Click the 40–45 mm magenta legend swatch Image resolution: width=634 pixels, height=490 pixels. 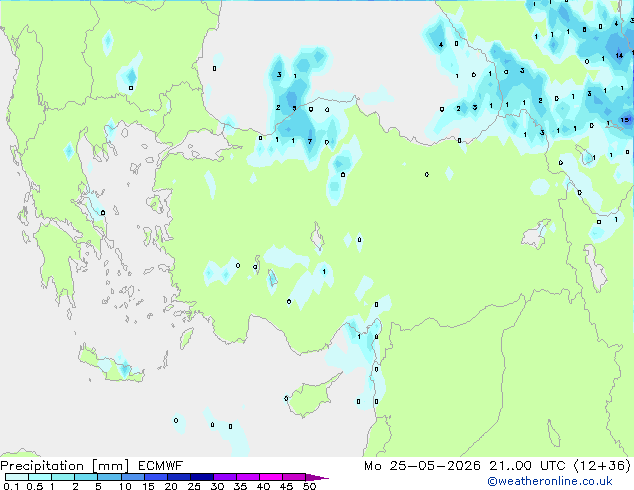(x=271, y=477)
